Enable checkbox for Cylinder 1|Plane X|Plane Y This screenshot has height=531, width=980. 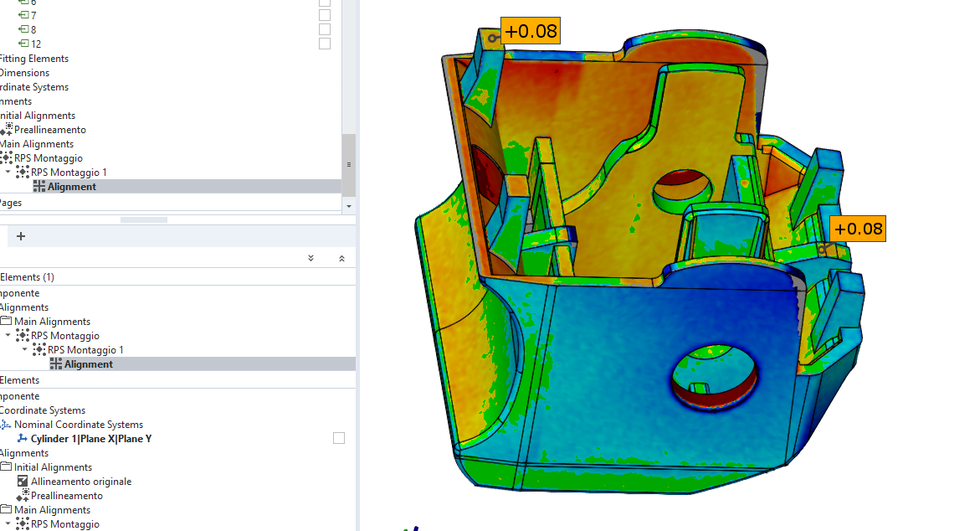pyautogui.click(x=339, y=438)
